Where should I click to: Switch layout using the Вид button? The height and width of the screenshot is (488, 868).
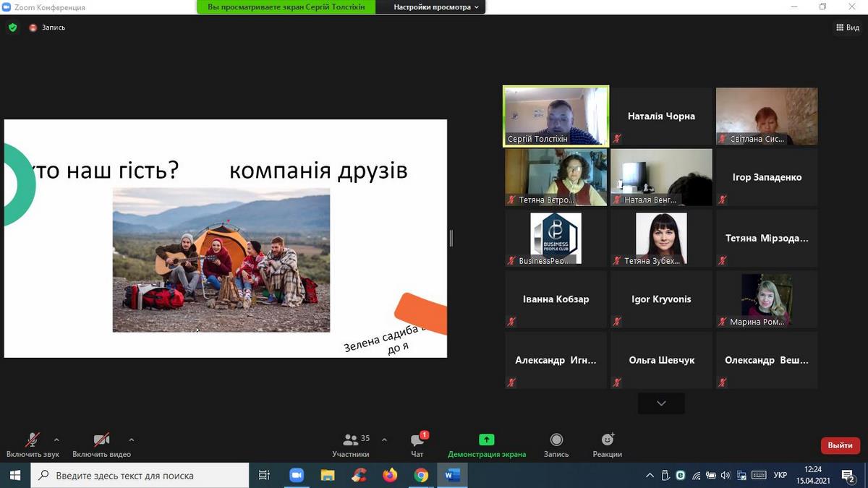point(848,27)
